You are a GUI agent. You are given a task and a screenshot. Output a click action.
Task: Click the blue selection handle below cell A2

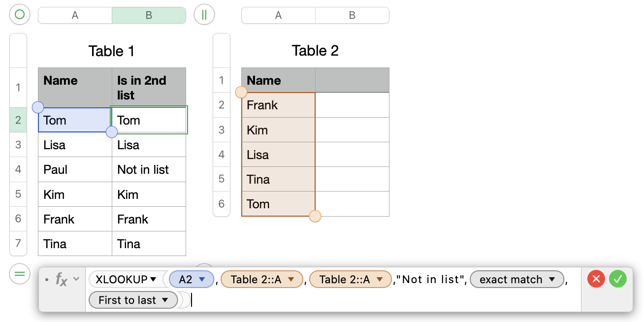tap(112, 131)
